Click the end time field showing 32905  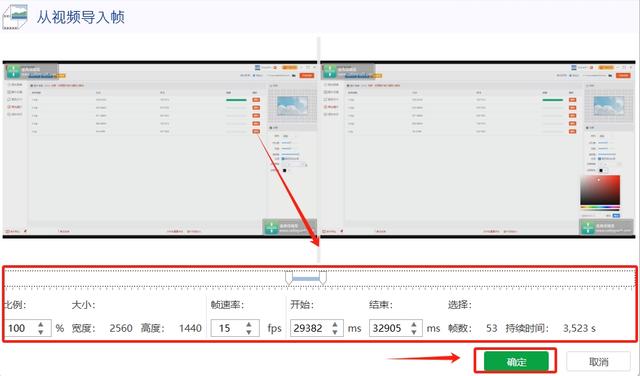point(396,328)
